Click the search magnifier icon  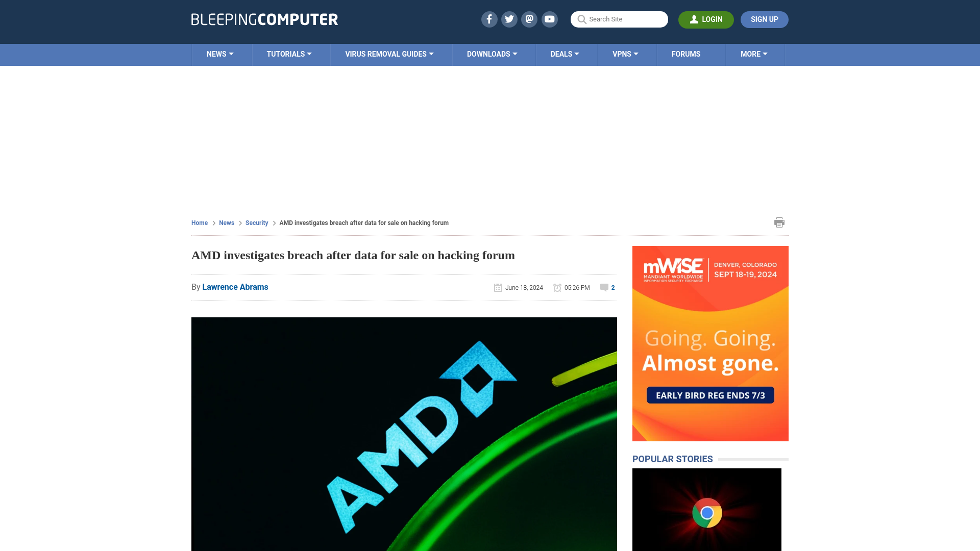pos(581,19)
